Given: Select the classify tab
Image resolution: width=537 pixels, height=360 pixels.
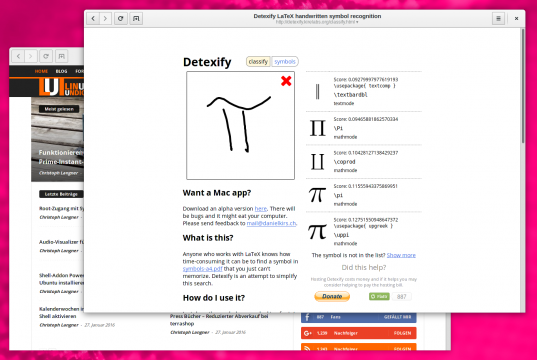Looking at the screenshot, I should tap(258, 62).
